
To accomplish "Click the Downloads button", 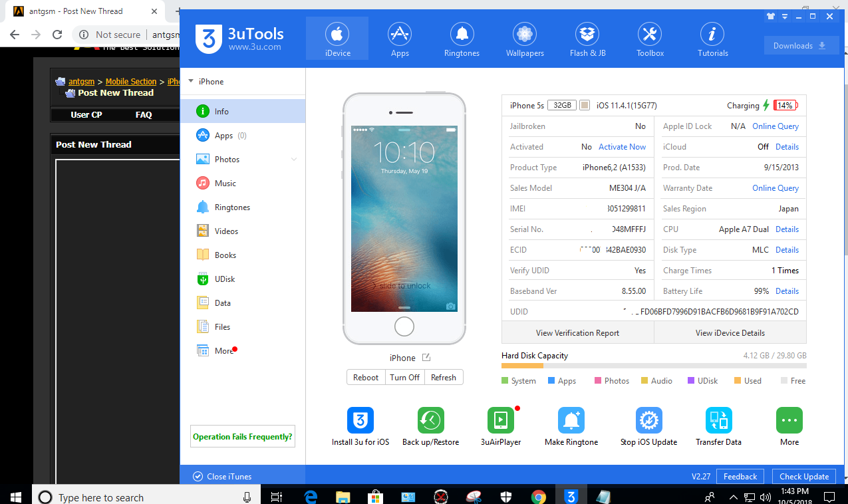I will click(801, 45).
